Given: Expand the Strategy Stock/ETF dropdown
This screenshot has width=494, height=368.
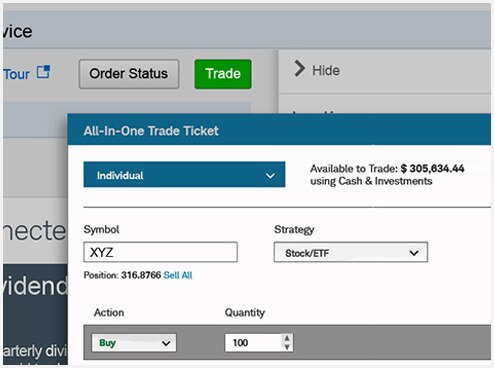Looking at the screenshot, I should [351, 252].
